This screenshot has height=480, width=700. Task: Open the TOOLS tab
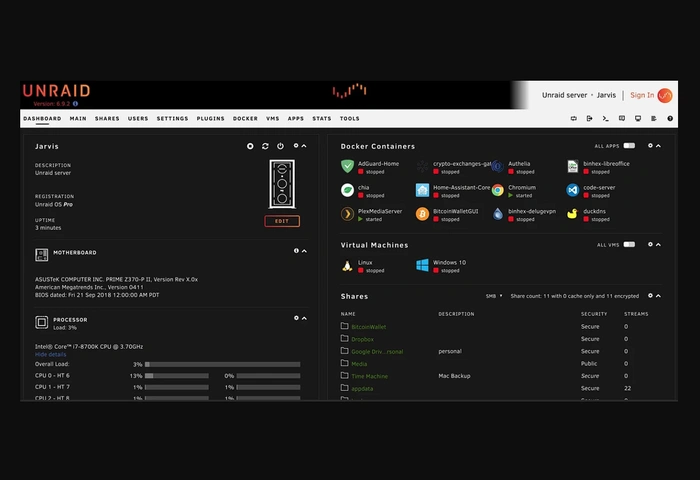click(350, 119)
